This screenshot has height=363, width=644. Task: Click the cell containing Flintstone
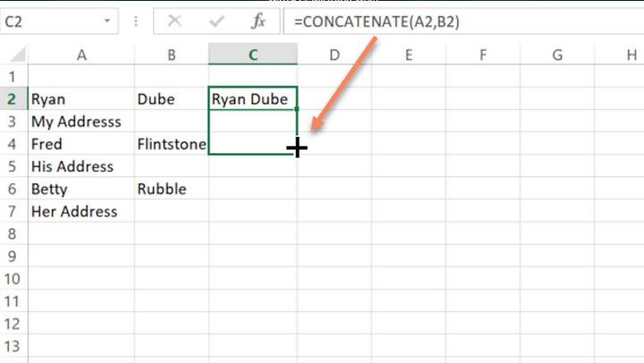(x=172, y=144)
